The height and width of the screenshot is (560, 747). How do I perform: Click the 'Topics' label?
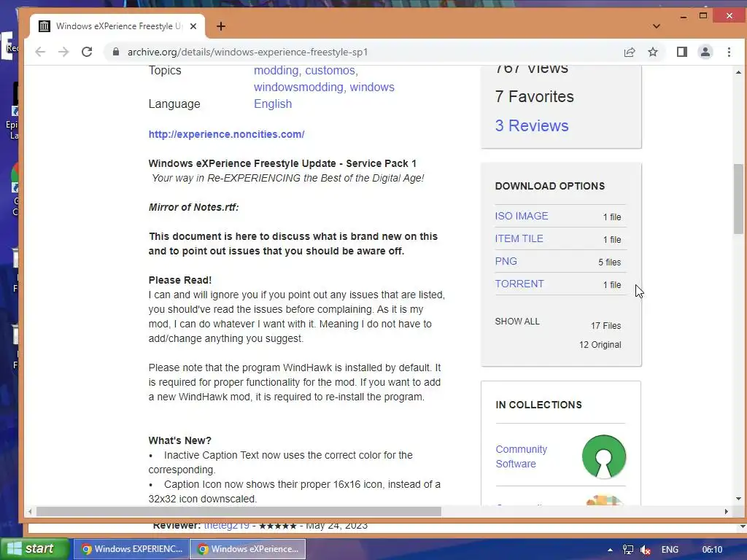pos(165,71)
